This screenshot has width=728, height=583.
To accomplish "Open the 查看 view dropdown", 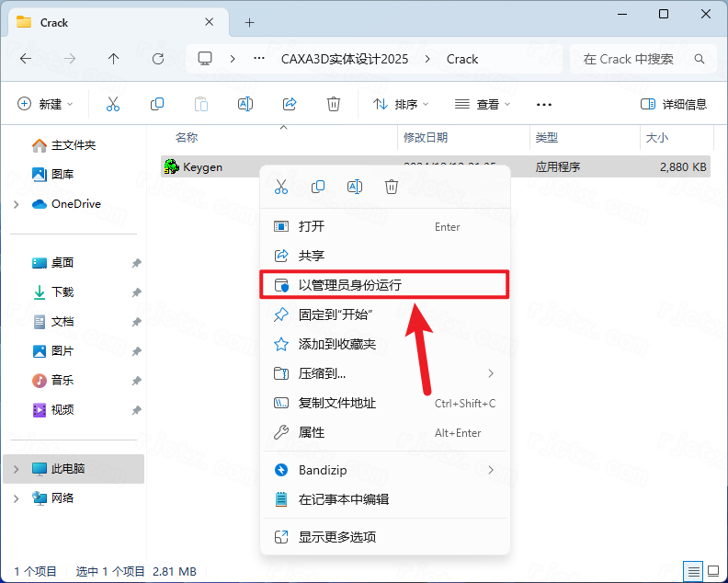I will point(483,104).
